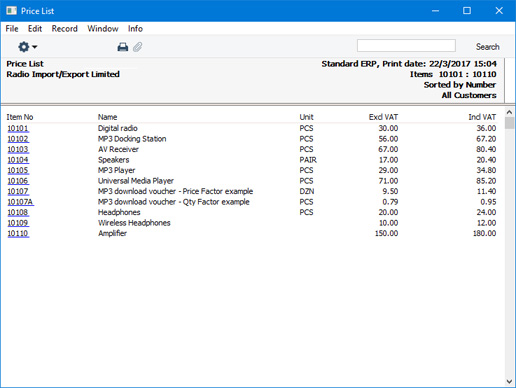Open the gear operations menu
Screen dimensions: 516x388
click(27, 47)
